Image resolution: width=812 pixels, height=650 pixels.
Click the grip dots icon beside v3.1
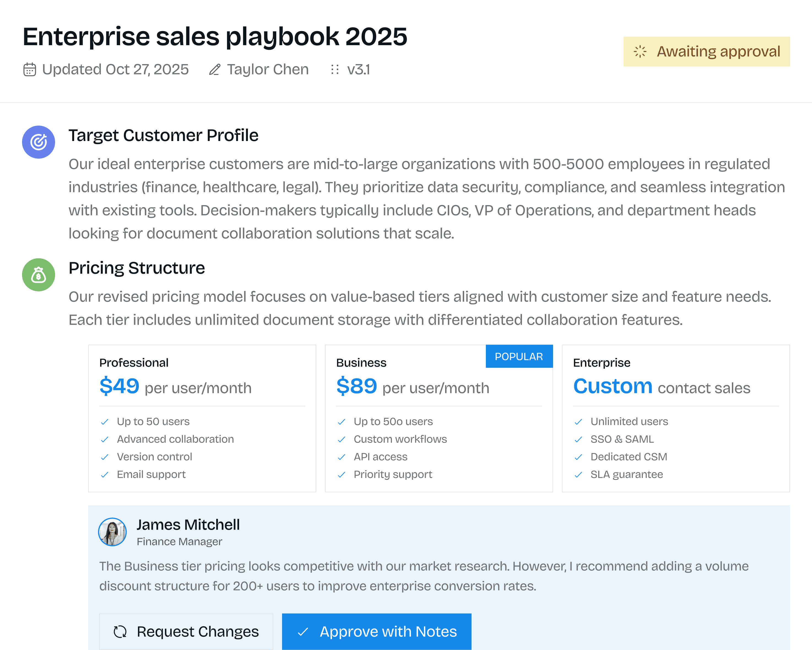(x=334, y=70)
